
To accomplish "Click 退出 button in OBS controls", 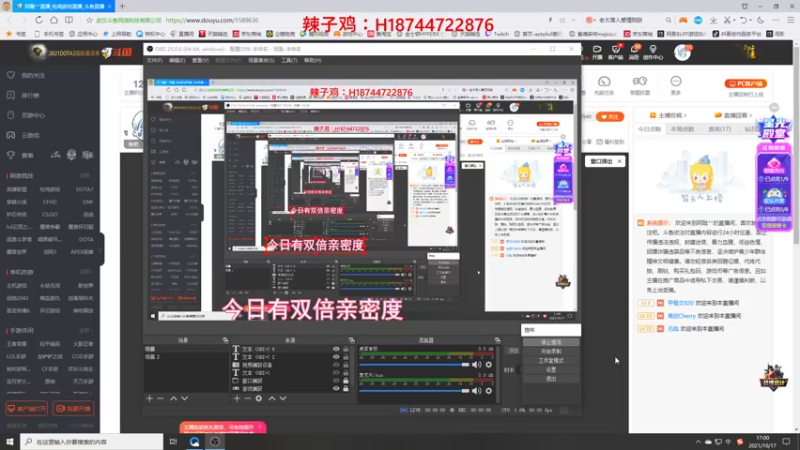I will [551, 379].
